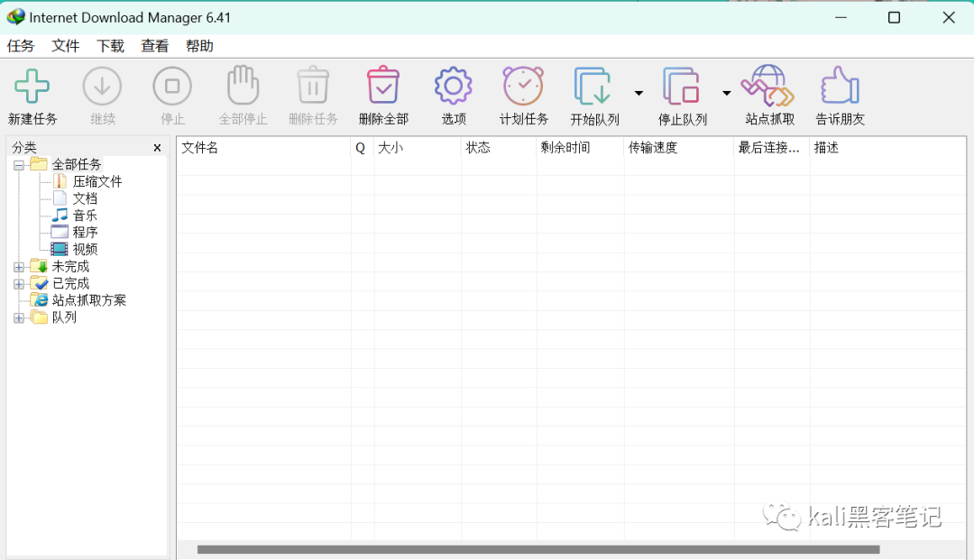Expand the 未完成 tree node

(x=19, y=267)
